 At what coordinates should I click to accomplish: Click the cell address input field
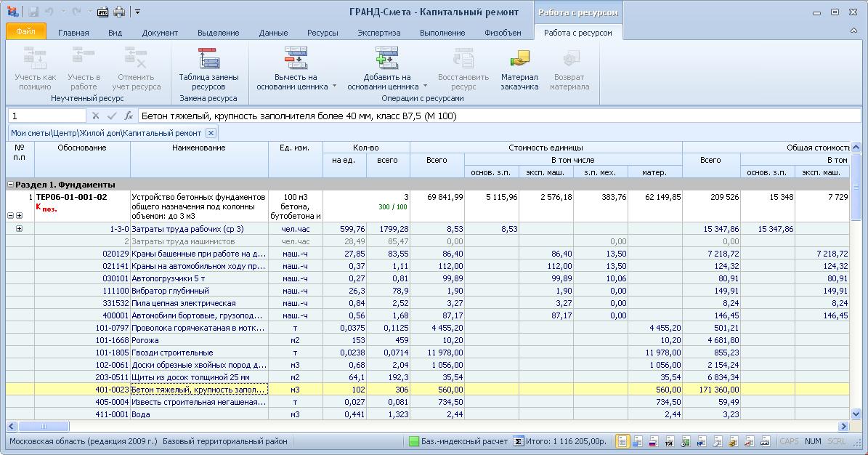point(47,116)
